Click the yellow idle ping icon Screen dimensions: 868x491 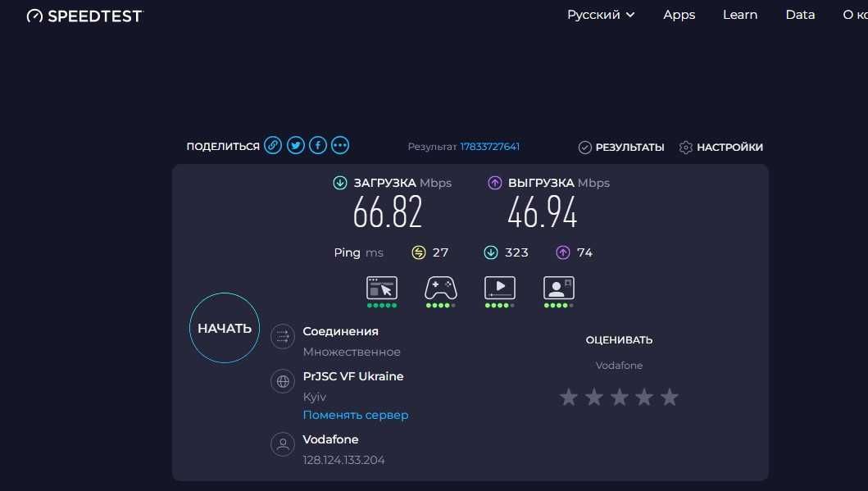(419, 252)
